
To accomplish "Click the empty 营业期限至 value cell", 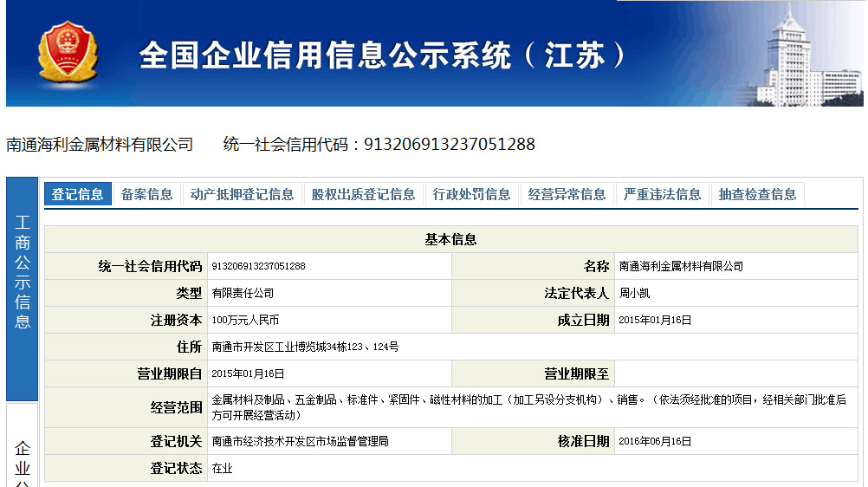I will coord(735,374).
